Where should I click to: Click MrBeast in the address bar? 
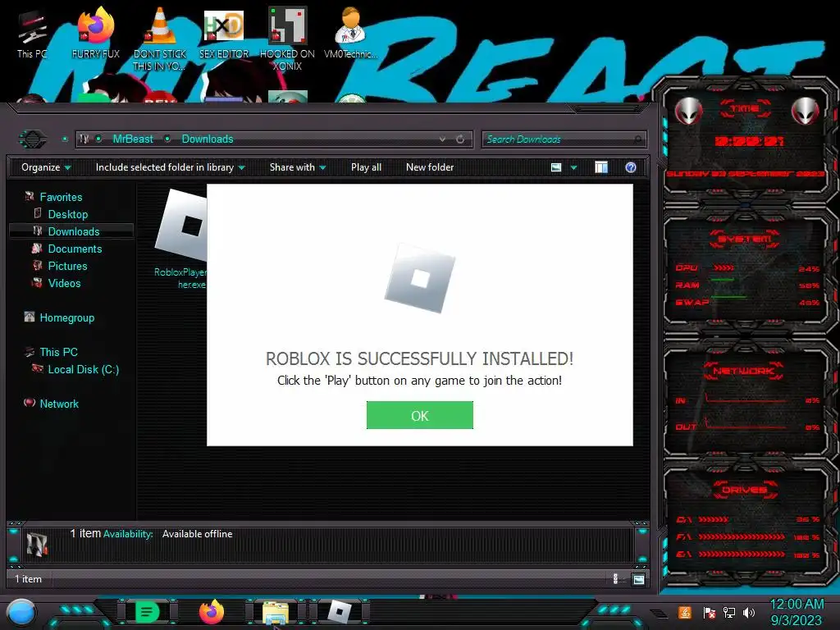[x=133, y=139]
